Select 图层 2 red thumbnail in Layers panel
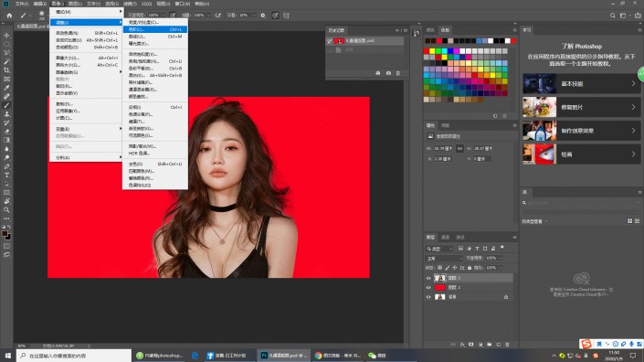The height and width of the screenshot is (362, 644). (440, 288)
